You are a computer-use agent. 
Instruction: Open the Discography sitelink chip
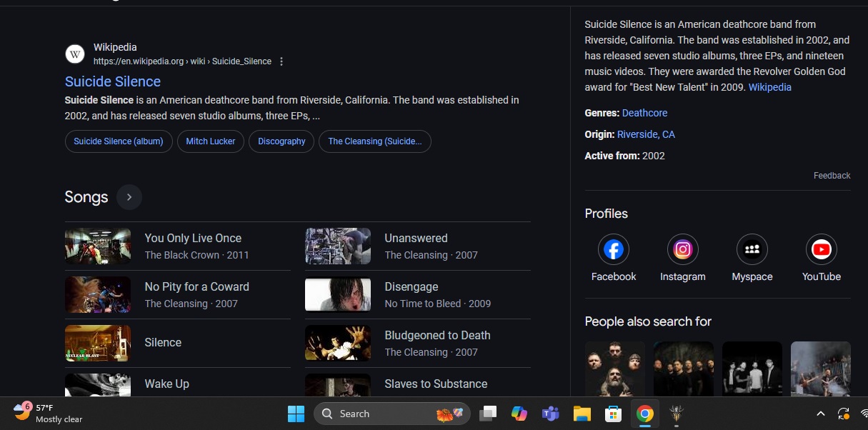click(281, 141)
